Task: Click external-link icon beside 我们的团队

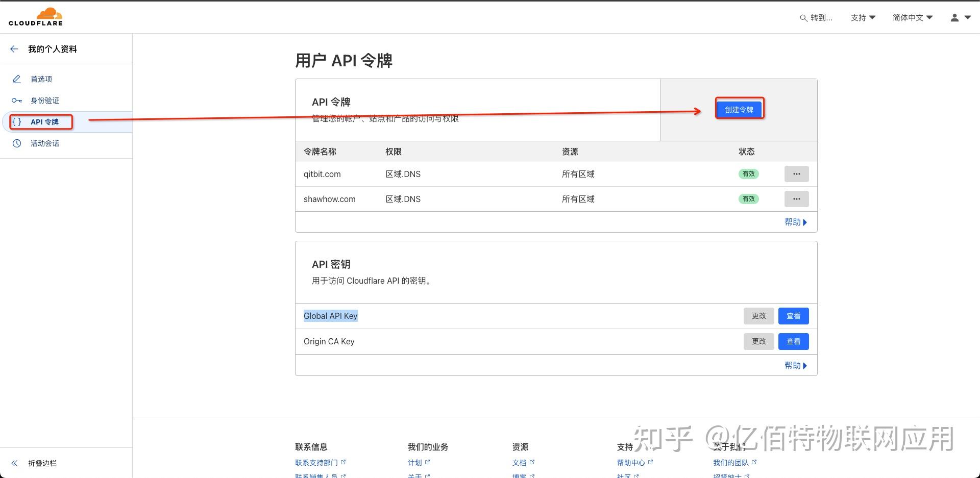Action: point(754,462)
